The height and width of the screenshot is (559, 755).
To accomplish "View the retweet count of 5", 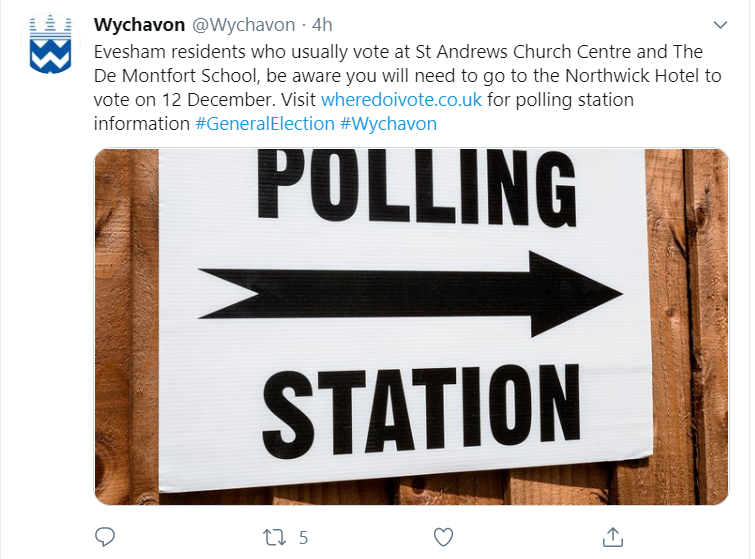I will pos(303,537).
